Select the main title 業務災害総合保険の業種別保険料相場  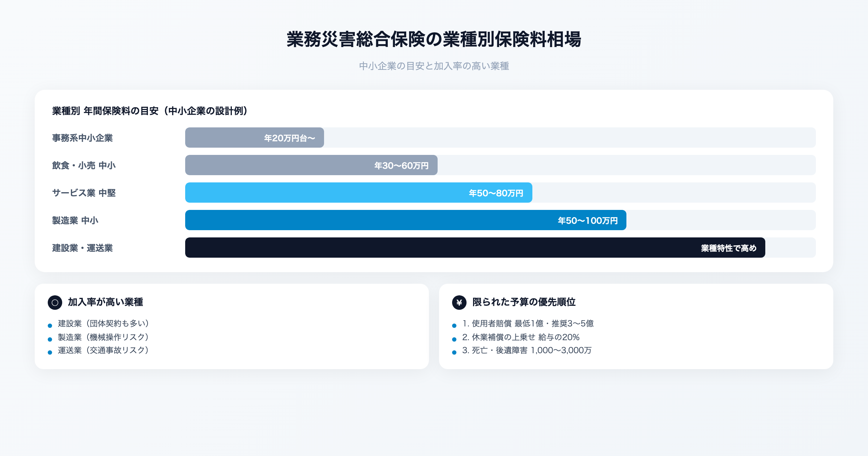pyautogui.click(x=434, y=39)
